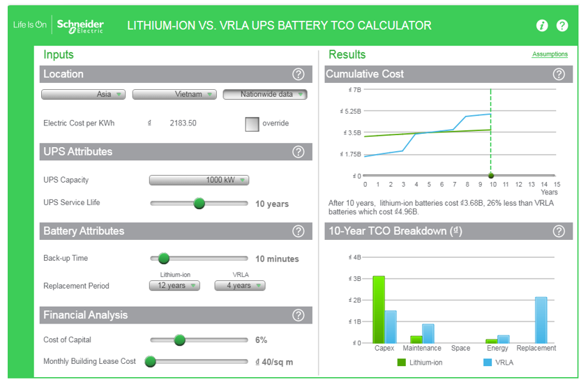The image size is (588, 389).
Task: Enable the electric cost override checkbox
Action: coord(252,124)
